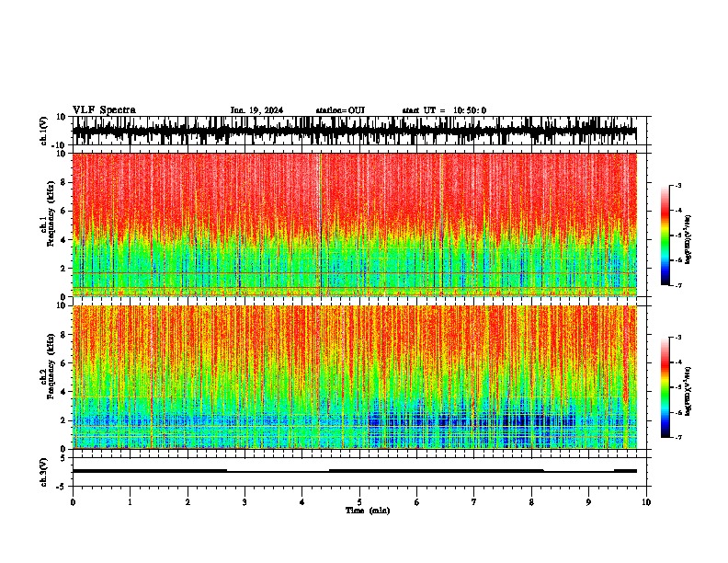
Task: Click the "4" kHz tick on ch.2 frequency axis
Action: (x=63, y=392)
